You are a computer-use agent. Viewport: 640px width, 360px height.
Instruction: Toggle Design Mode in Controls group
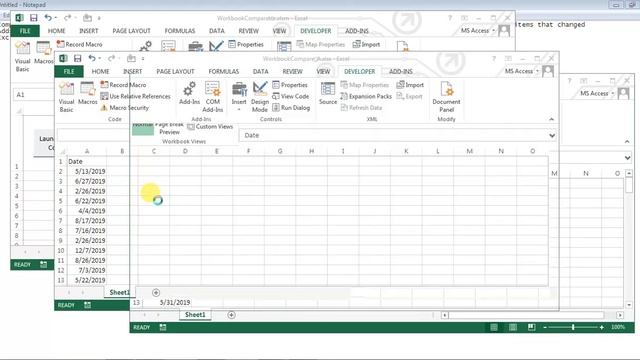pos(260,97)
